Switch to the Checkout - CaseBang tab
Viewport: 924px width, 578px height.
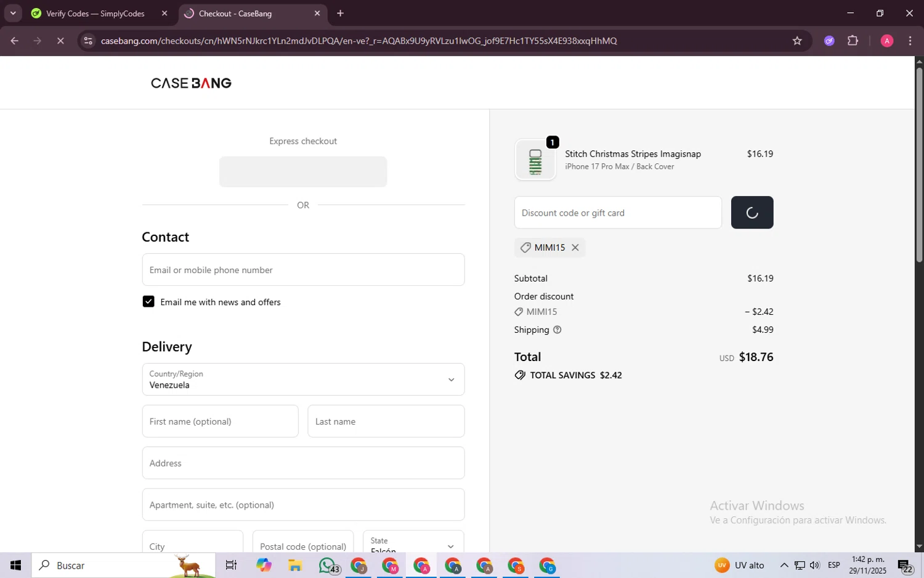(x=235, y=14)
